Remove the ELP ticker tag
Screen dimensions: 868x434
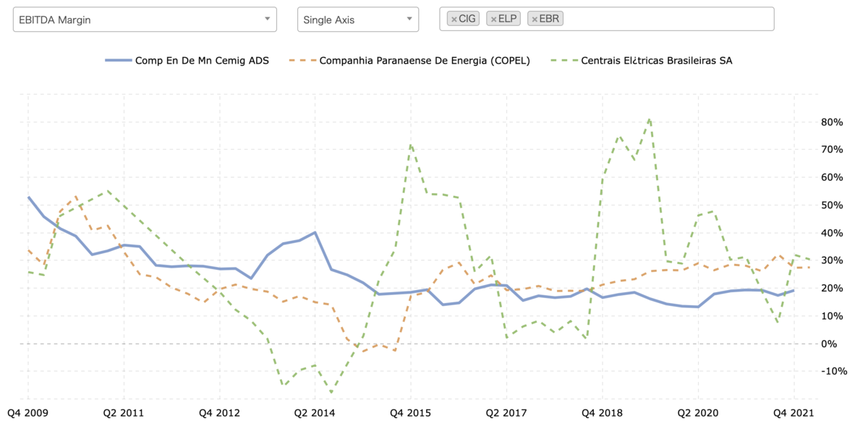click(493, 20)
